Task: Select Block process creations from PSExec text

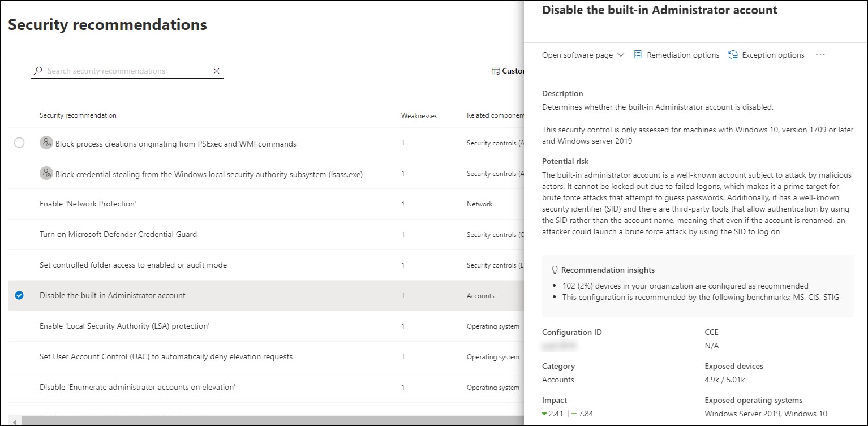Action: click(176, 144)
